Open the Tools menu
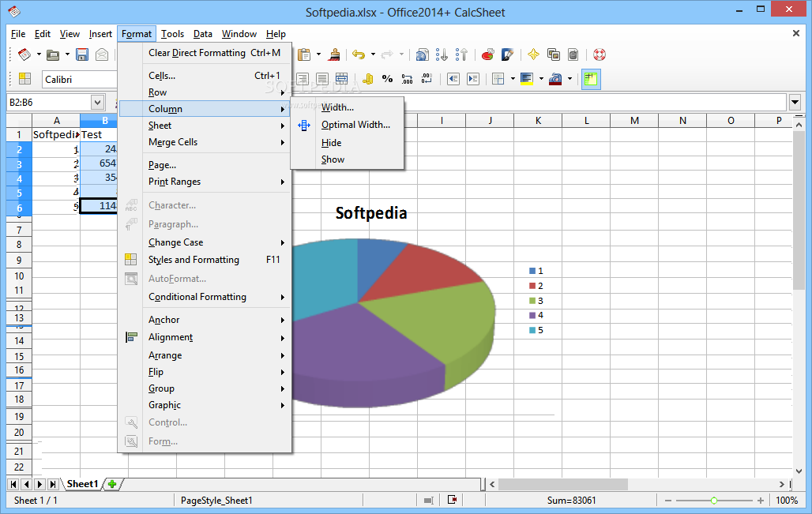Viewport: 812px width, 514px height. pyautogui.click(x=172, y=34)
